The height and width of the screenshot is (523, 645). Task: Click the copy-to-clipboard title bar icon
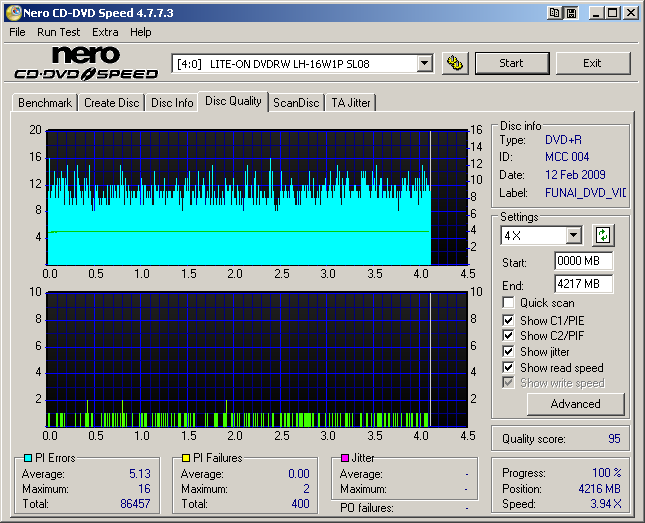tap(554, 13)
